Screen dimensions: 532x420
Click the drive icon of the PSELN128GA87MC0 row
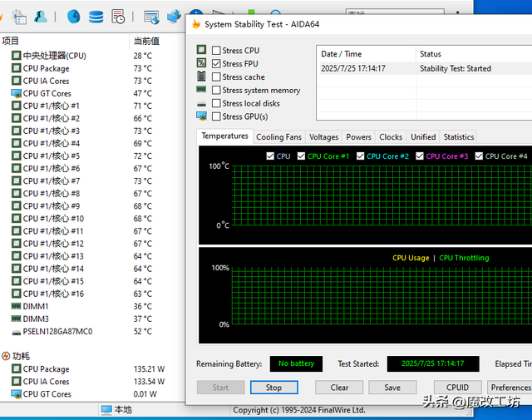click(x=17, y=333)
